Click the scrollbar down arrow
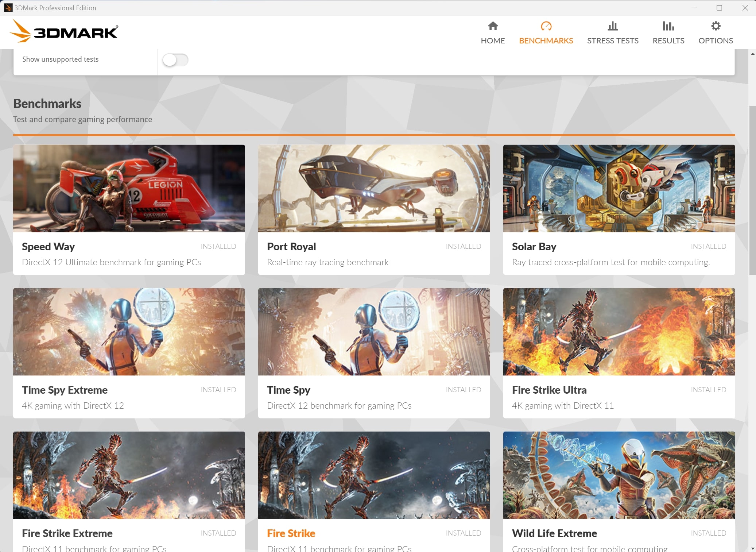Image resolution: width=756 pixels, height=552 pixels. (x=753, y=548)
